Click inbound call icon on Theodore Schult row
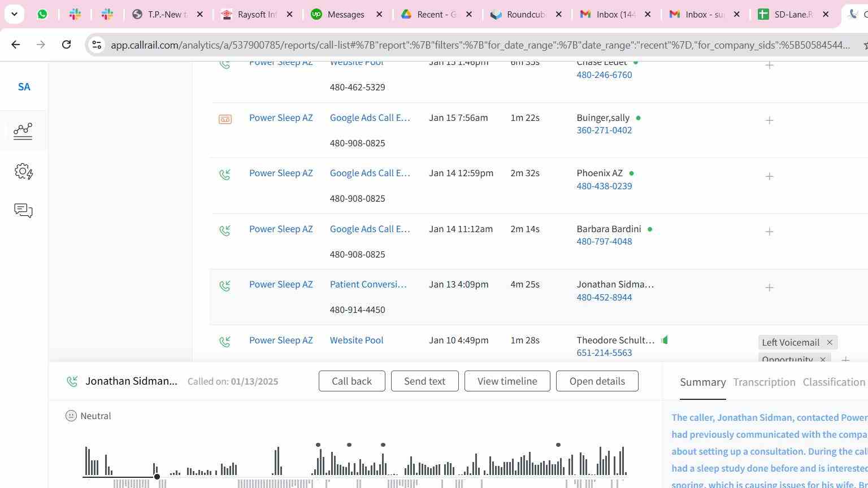This screenshot has height=488, width=868. tap(225, 341)
